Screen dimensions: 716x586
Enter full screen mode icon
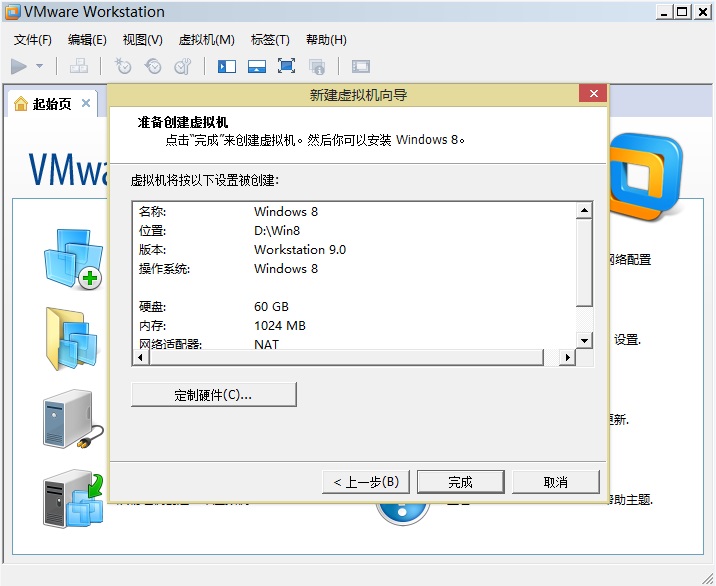point(286,66)
